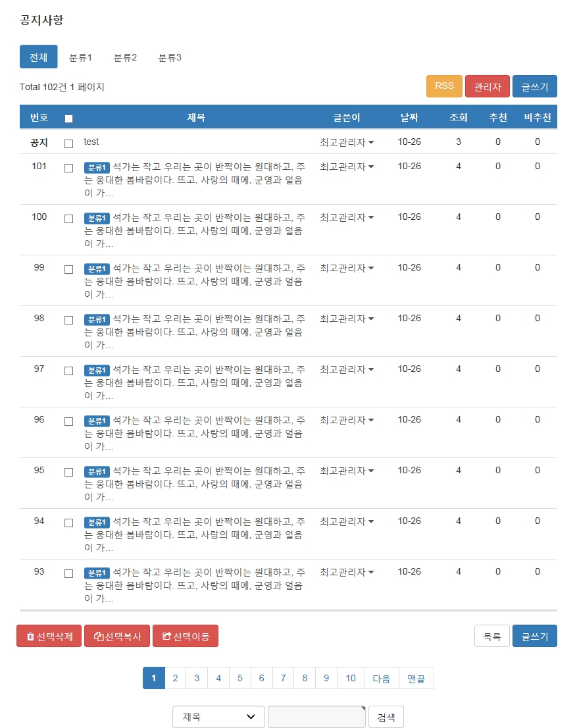Check the checkbox for the test notice

68,143
